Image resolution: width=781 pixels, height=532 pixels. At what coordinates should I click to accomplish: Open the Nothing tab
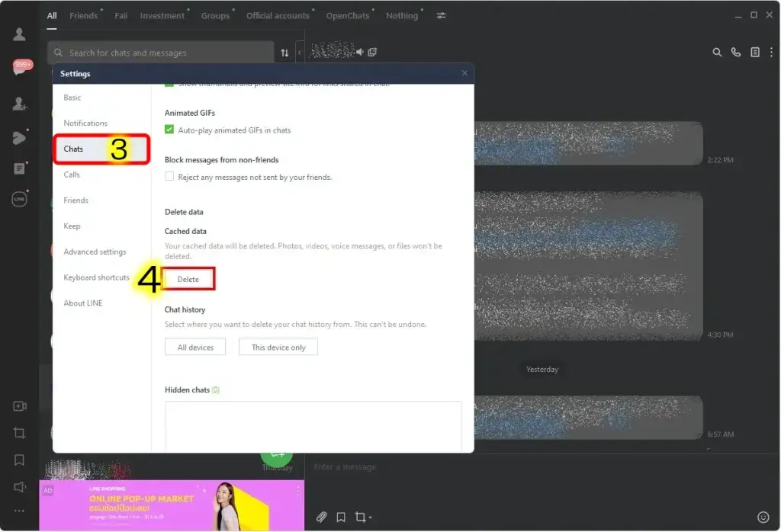pyautogui.click(x=402, y=15)
